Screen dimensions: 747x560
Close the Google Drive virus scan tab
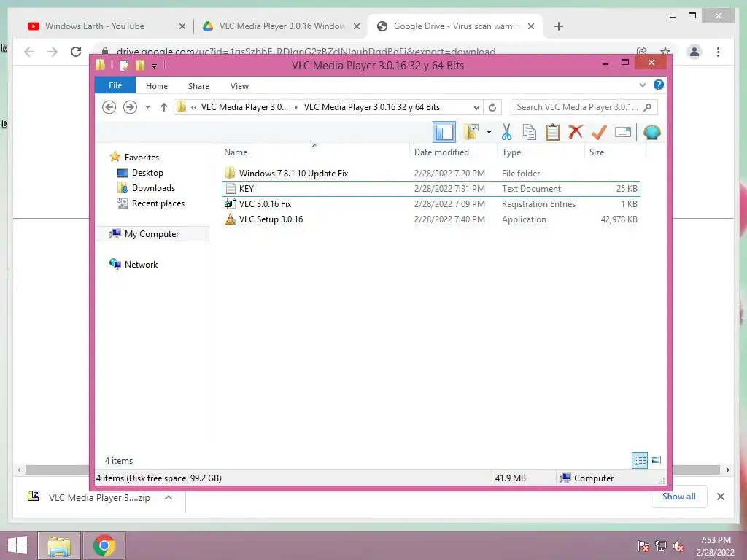(x=531, y=26)
